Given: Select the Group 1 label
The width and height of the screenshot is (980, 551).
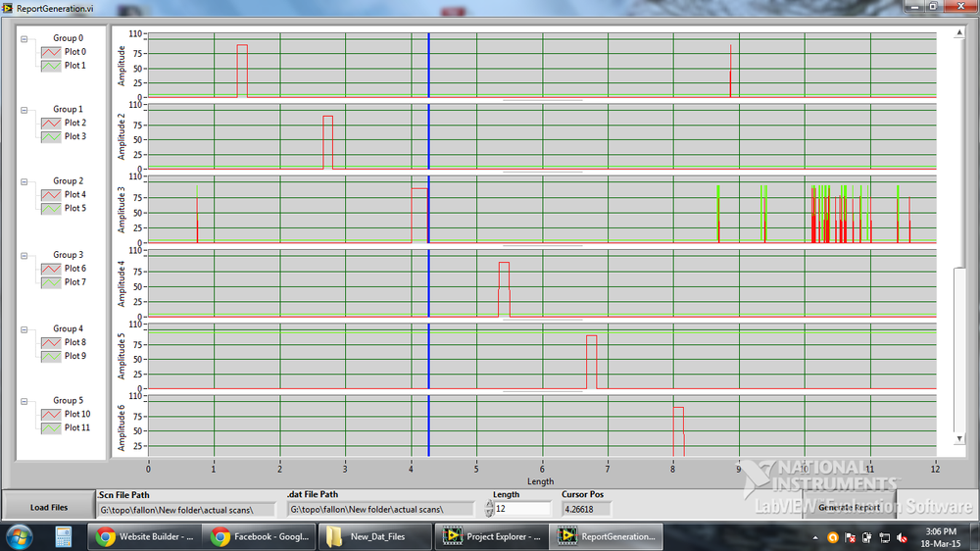Looking at the screenshot, I should pyautogui.click(x=69, y=110).
